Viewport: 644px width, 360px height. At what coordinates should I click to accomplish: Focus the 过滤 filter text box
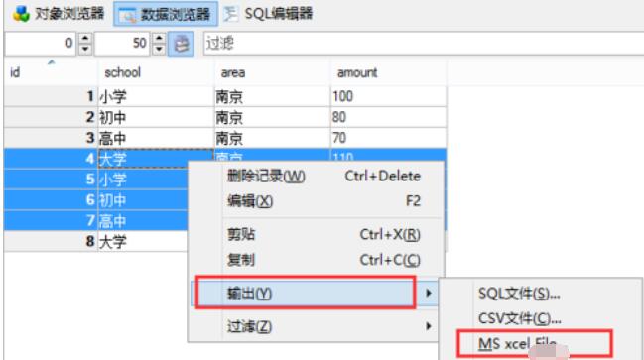coord(423,43)
